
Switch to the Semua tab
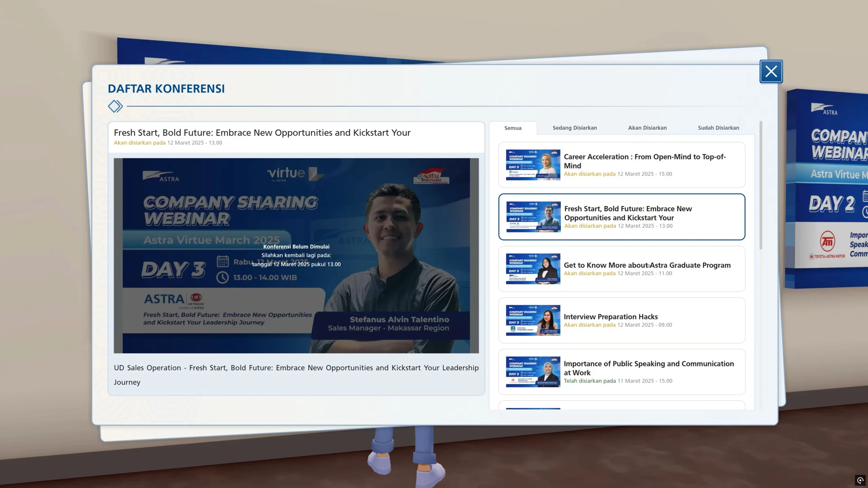pos(513,128)
